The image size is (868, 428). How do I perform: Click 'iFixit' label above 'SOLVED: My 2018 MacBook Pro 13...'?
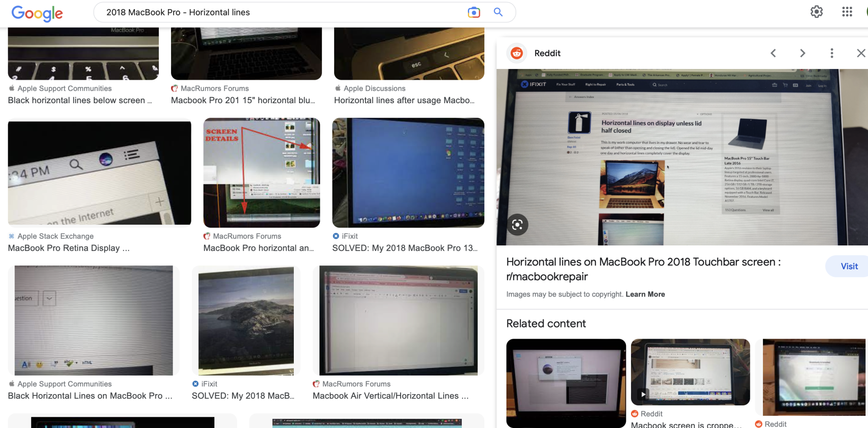click(350, 236)
